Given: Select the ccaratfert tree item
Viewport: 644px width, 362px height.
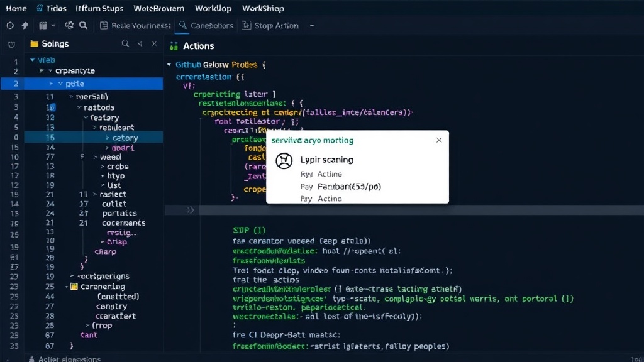Looking at the screenshot, I should point(116,316).
